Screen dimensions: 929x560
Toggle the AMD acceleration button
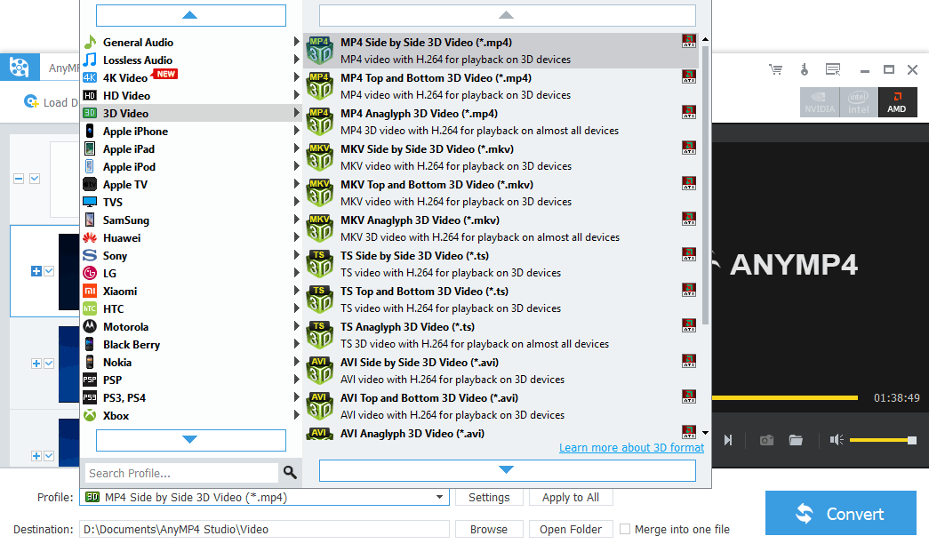tap(897, 102)
